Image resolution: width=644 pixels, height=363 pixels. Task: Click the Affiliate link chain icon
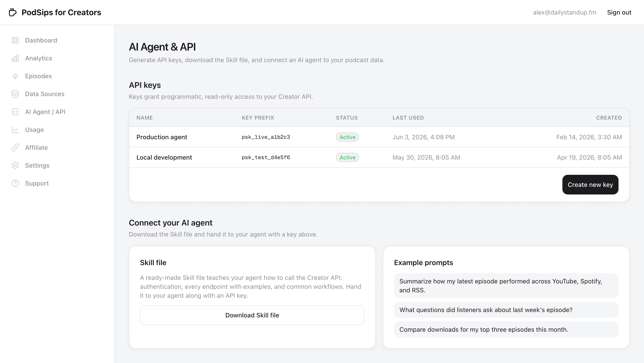click(x=15, y=148)
